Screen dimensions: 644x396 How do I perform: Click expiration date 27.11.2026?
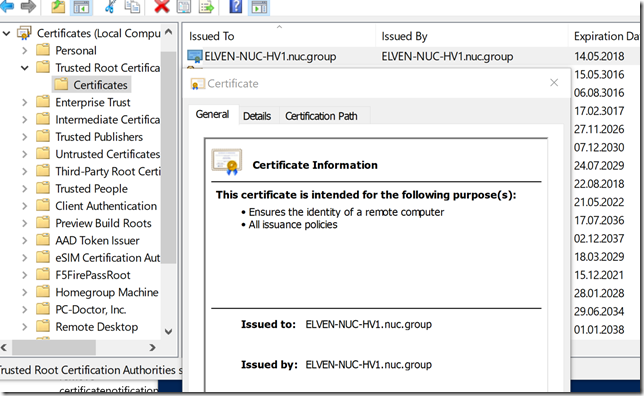(599, 129)
